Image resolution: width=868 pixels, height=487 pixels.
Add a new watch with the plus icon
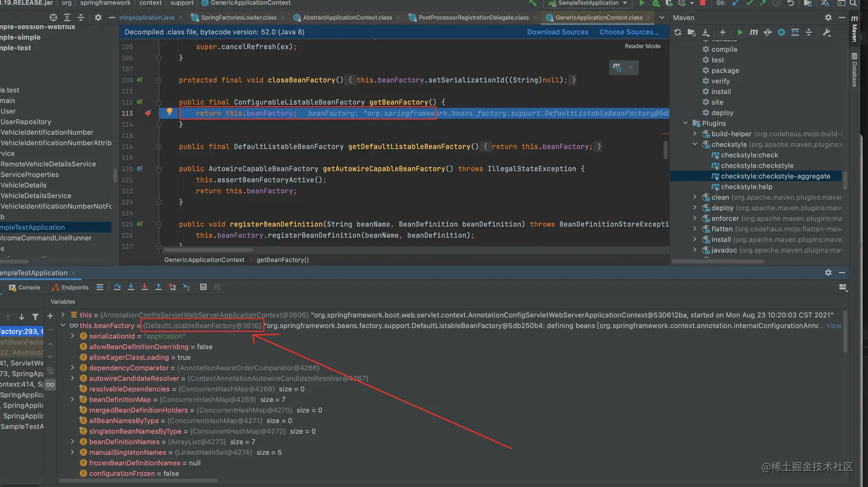50,316
